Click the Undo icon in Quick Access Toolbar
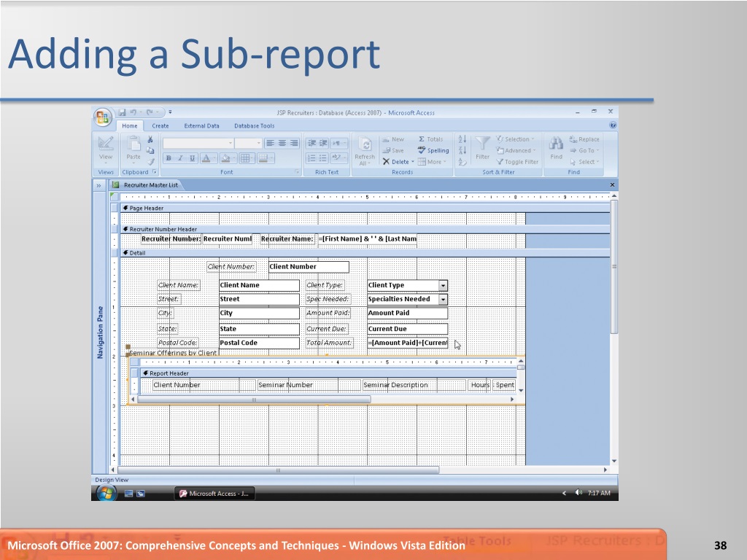 point(133,112)
